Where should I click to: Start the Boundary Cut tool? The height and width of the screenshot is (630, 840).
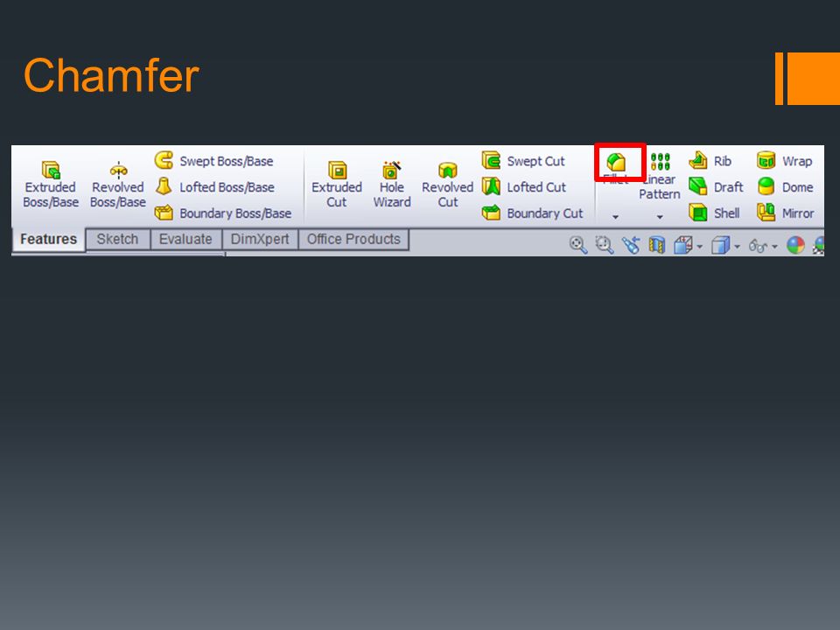533,213
